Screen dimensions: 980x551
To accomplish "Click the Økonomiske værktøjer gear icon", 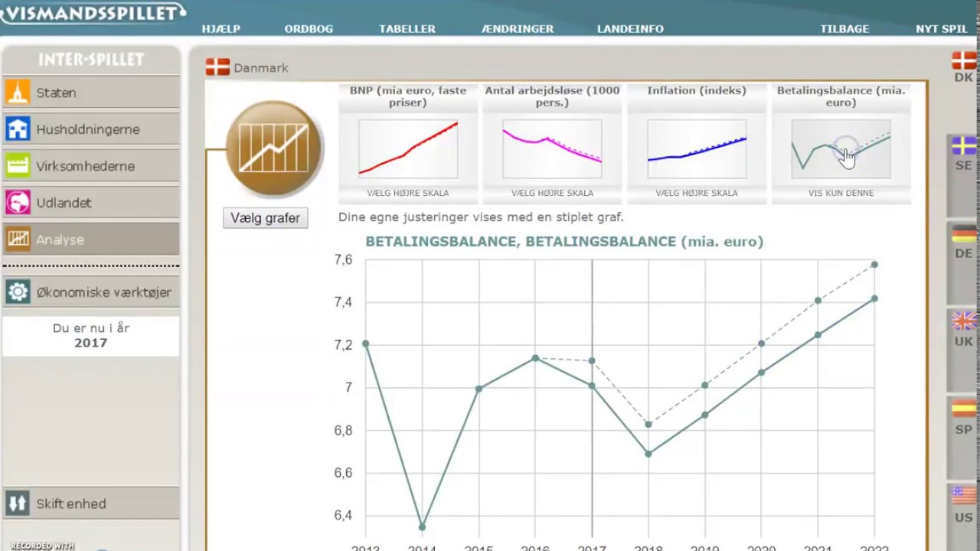I will pos(18,292).
